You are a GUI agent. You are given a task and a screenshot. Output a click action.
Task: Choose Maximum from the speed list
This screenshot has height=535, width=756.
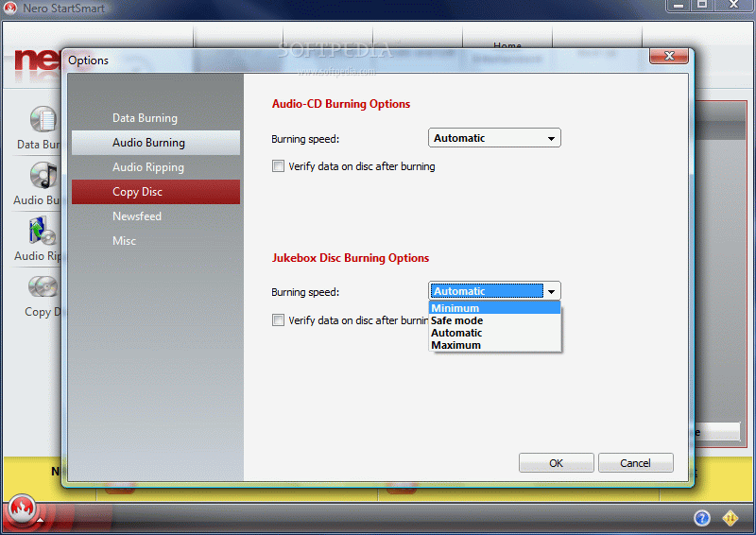[x=494, y=345]
